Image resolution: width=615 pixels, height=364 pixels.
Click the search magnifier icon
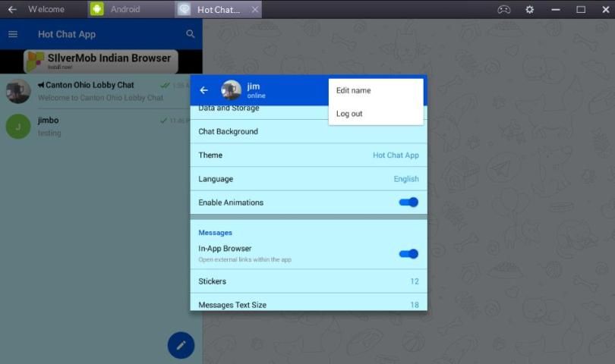[x=191, y=34]
